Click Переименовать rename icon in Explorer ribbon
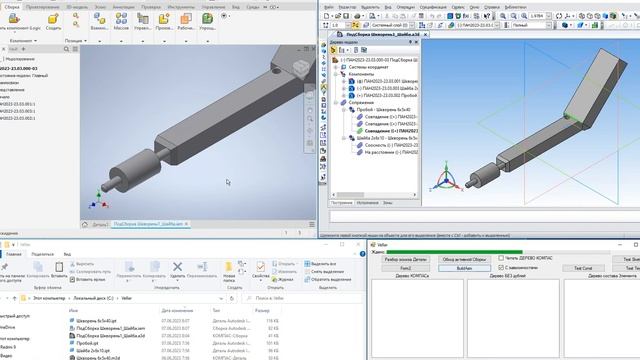This screenshot has width=640, height=360. [x=202, y=267]
